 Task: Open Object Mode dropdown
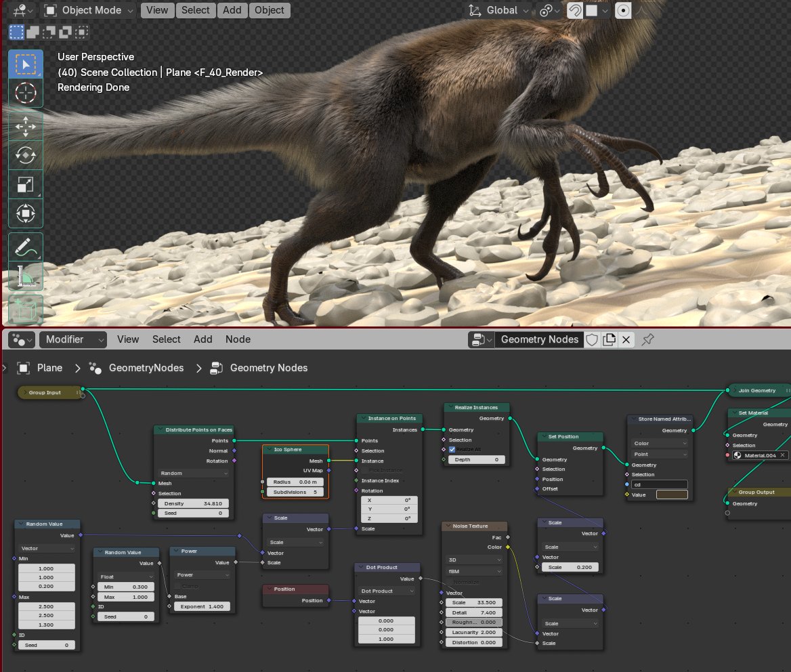[89, 10]
